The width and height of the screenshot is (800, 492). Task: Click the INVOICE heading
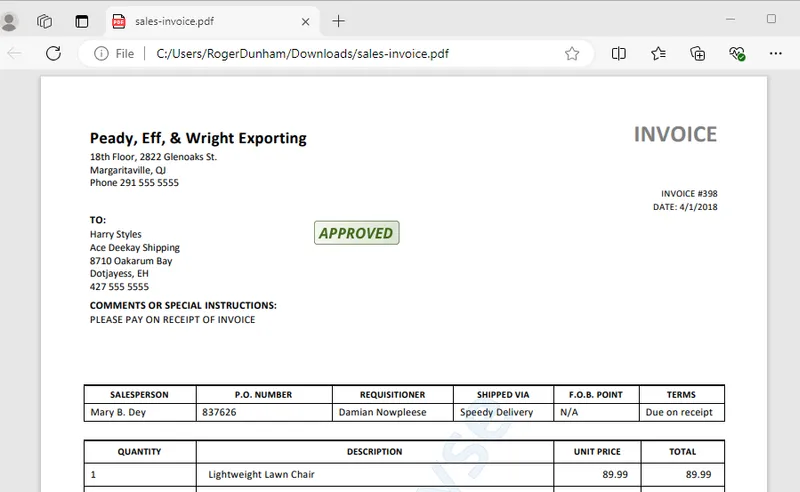click(x=676, y=134)
